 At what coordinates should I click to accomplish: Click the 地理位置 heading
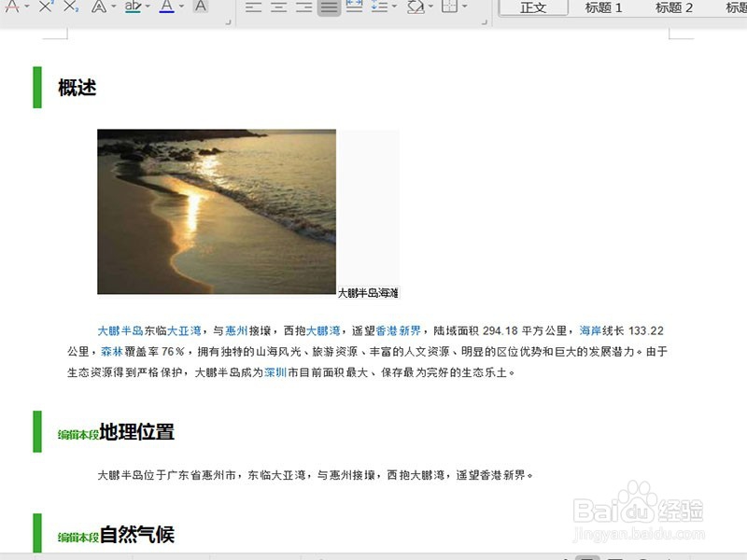pyautogui.click(x=137, y=432)
